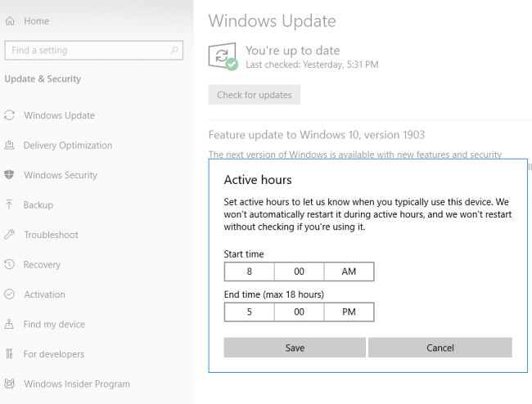Click the For developers tools icon
This screenshot has height=404, width=532.
pyautogui.click(x=10, y=354)
